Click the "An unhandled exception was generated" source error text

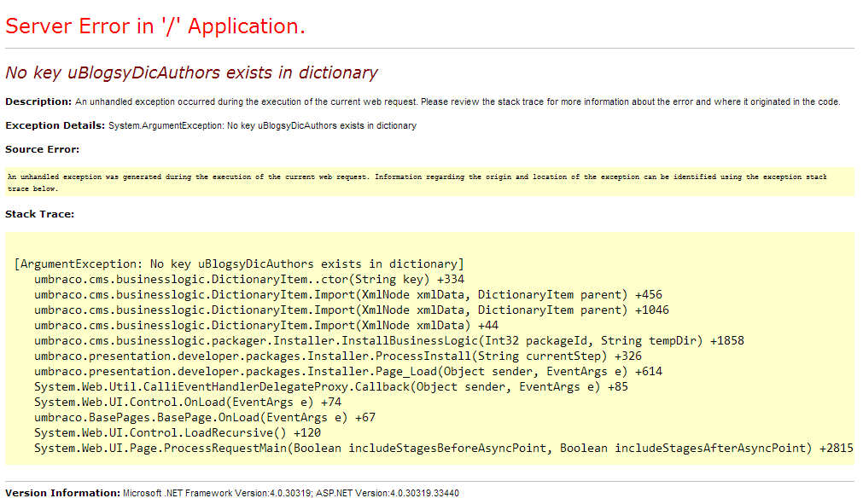pyautogui.click(x=417, y=182)
